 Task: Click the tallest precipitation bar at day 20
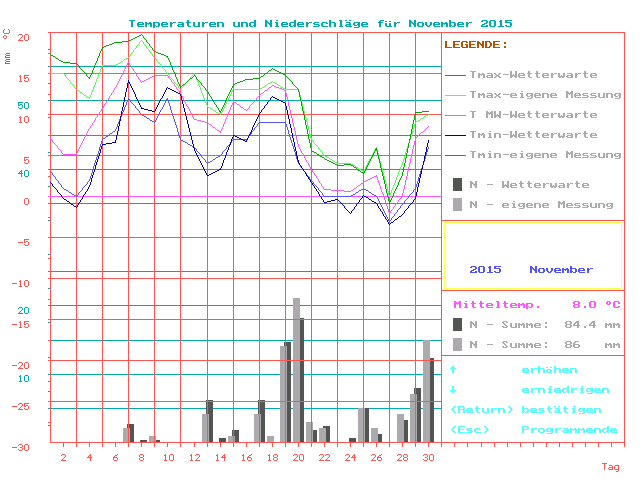(297, 370)
